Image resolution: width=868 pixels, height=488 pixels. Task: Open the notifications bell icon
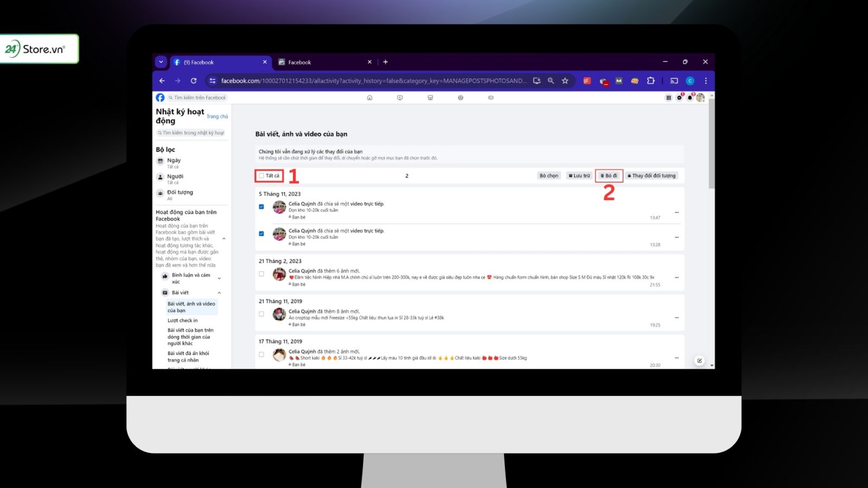(690, 98)
